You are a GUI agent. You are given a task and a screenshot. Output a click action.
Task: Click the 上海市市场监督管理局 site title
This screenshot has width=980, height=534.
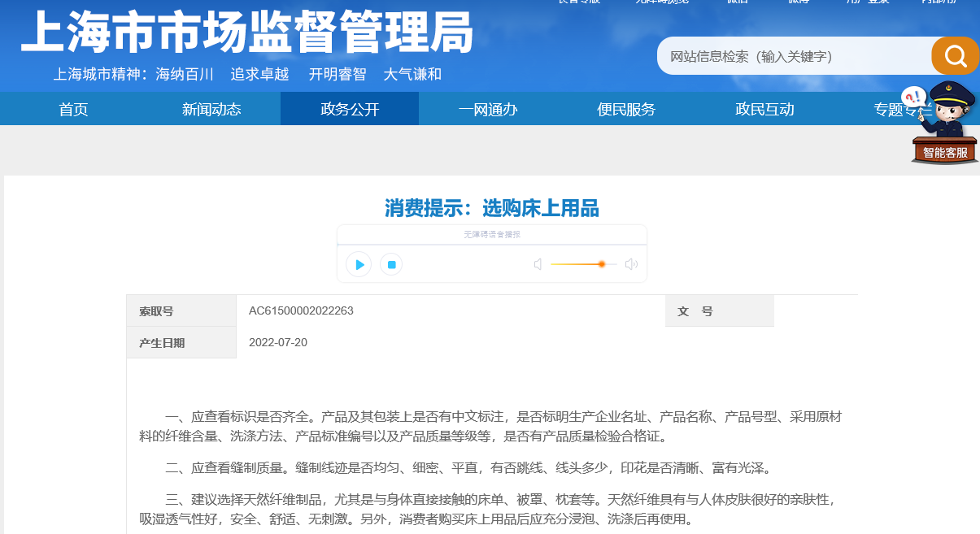pyautogui.click(x=246, y=33)
